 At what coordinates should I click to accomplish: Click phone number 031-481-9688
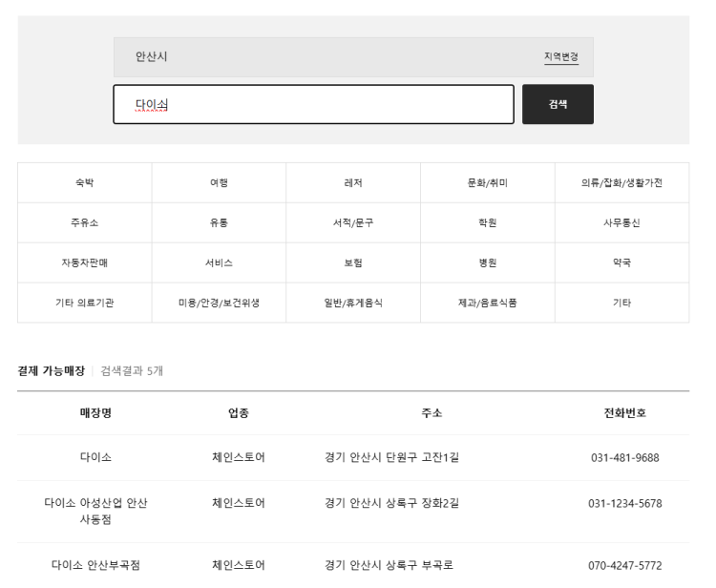tap(624, 457)
